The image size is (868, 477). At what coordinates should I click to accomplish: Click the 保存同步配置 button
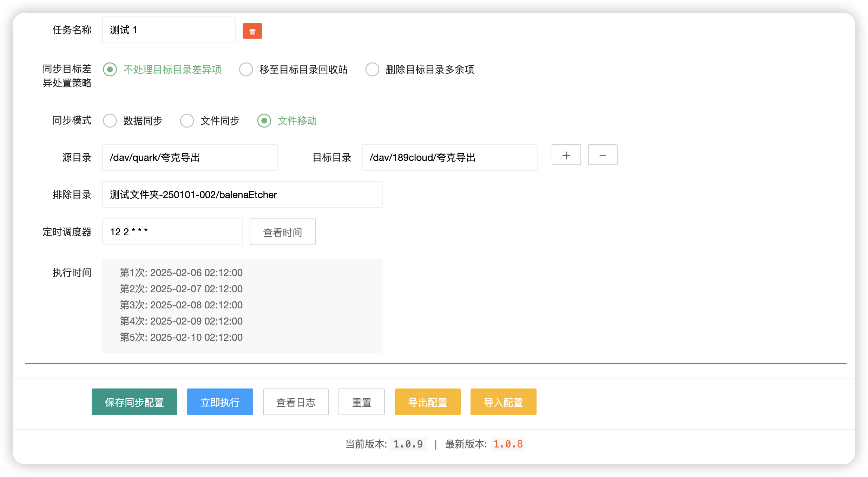pos(134,401)
